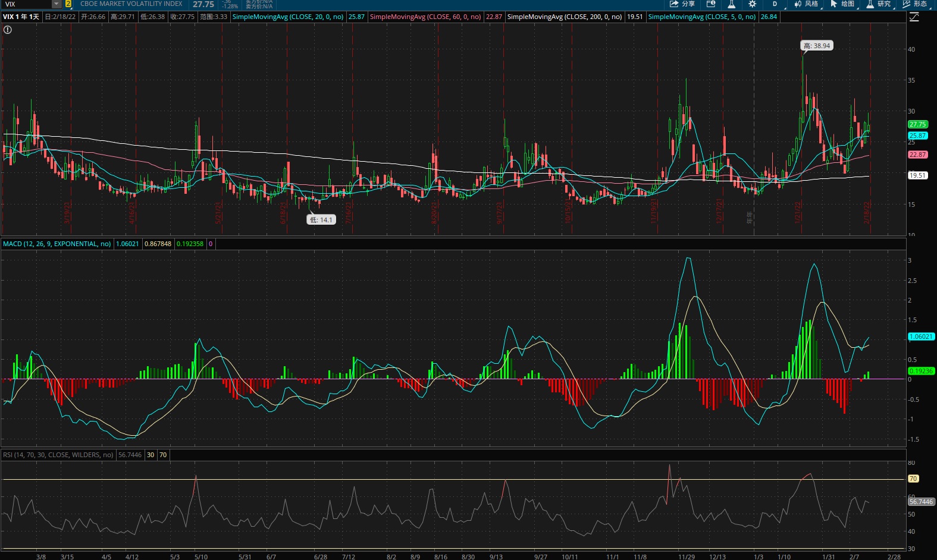Click the CBOE MARKET VOLATILITY INDEX description

pos(131,4)
